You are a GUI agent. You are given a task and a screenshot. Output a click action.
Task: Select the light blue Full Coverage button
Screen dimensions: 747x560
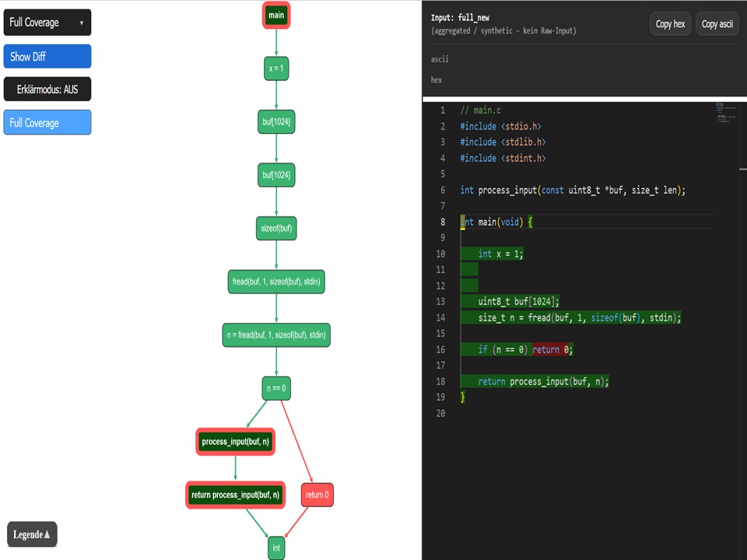click(47, 122)
